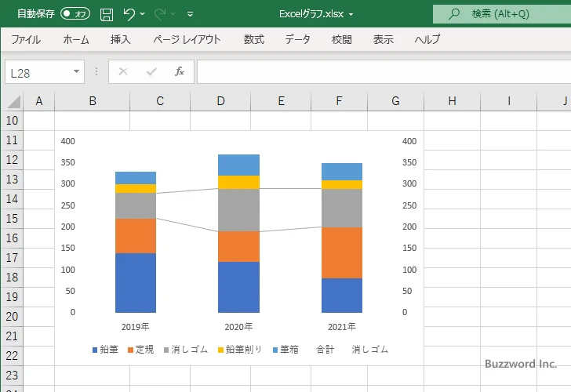Switch to the ホーム tab
This screenshot has width=571, height=392.
pos(76,39)
